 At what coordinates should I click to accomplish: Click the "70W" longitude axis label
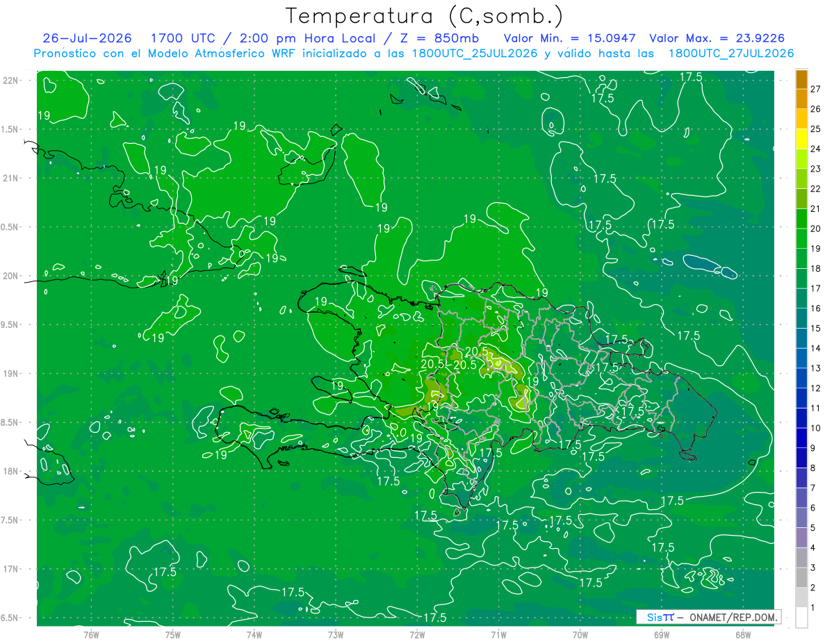pyautogui.click(x=580, y=634)
